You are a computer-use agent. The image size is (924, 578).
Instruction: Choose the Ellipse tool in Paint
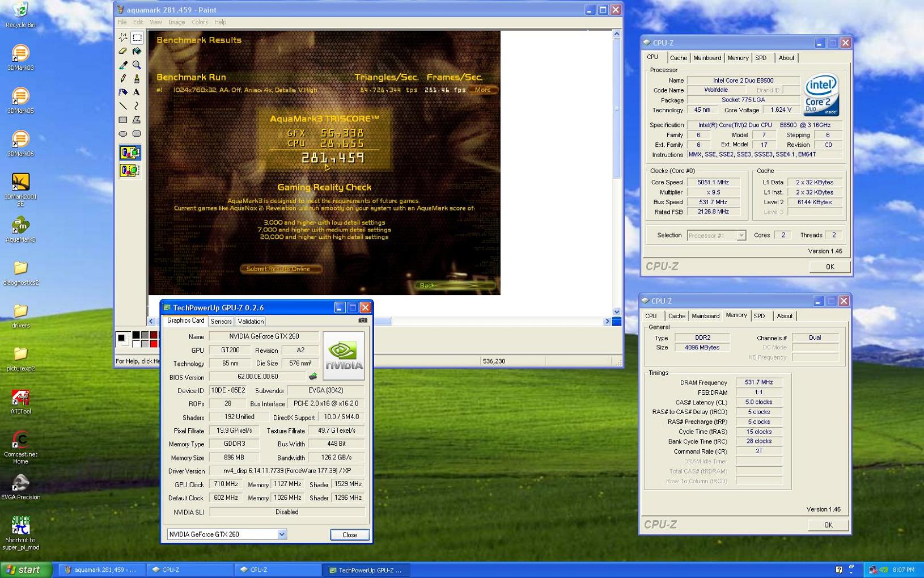123,133
